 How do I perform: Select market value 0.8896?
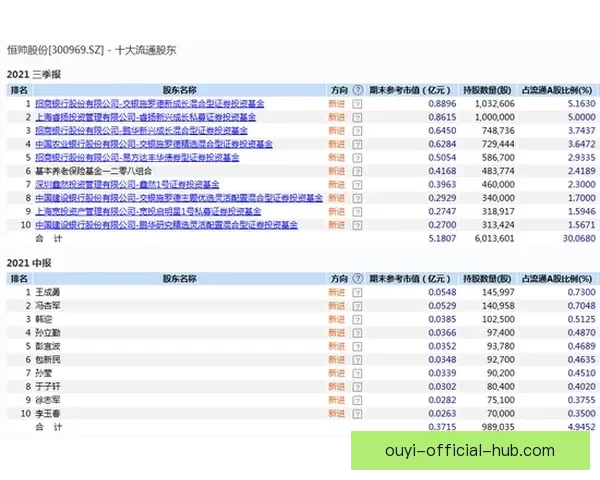coord(442,104)
